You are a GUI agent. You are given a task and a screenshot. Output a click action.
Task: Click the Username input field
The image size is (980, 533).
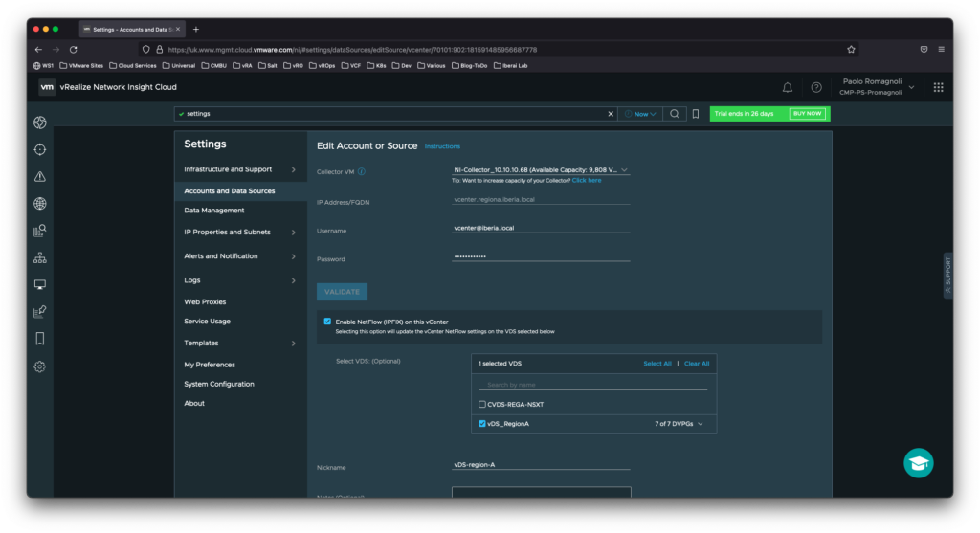[x=541, y=228]
